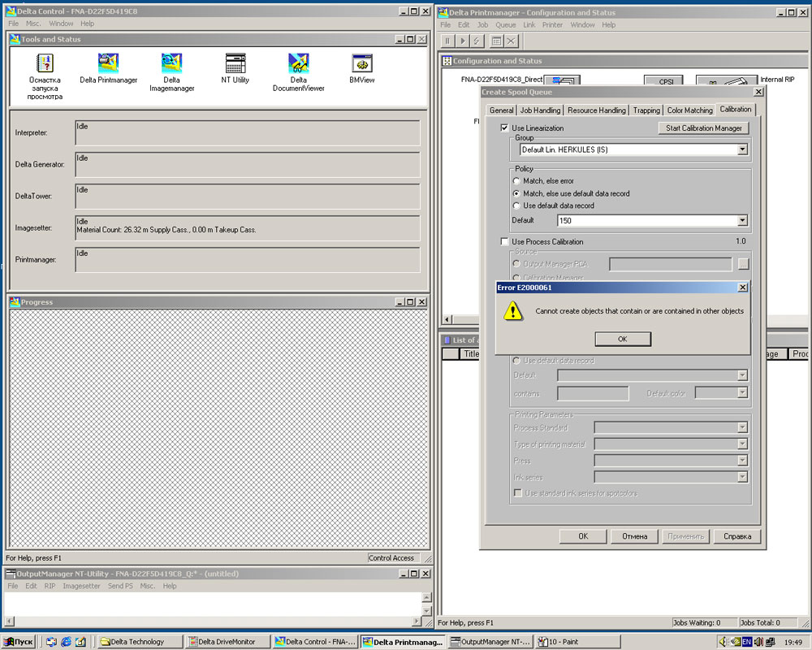Open the Queue menu in Printmanager
Viewport: 812px width, 650px height.
click(x=505, y=25)
